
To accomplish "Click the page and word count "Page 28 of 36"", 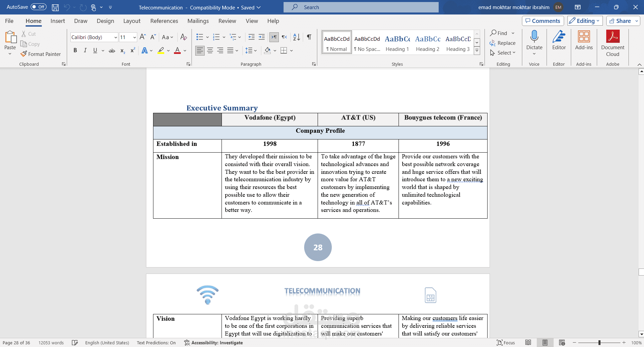I will (17, 343).
